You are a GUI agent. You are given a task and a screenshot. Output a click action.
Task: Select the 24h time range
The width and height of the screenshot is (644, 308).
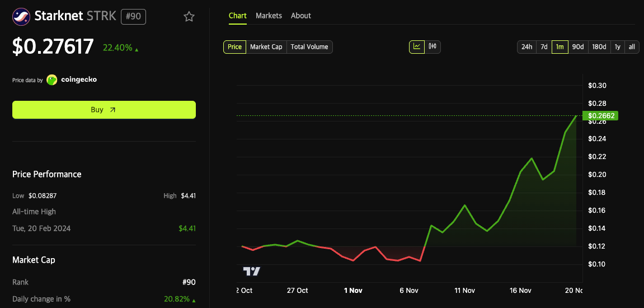click(527, 47)
